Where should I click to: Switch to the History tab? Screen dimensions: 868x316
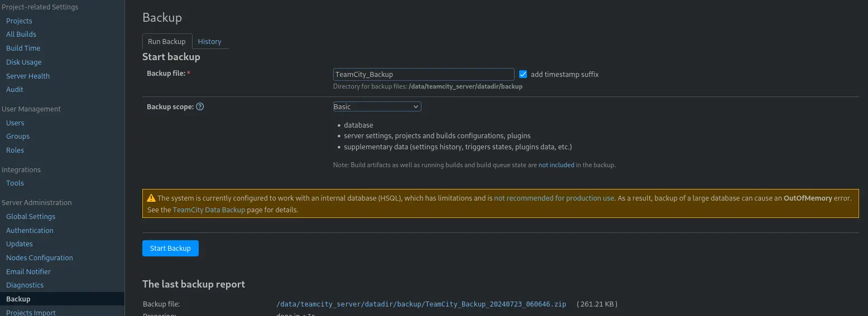click(x=209, y=41)
